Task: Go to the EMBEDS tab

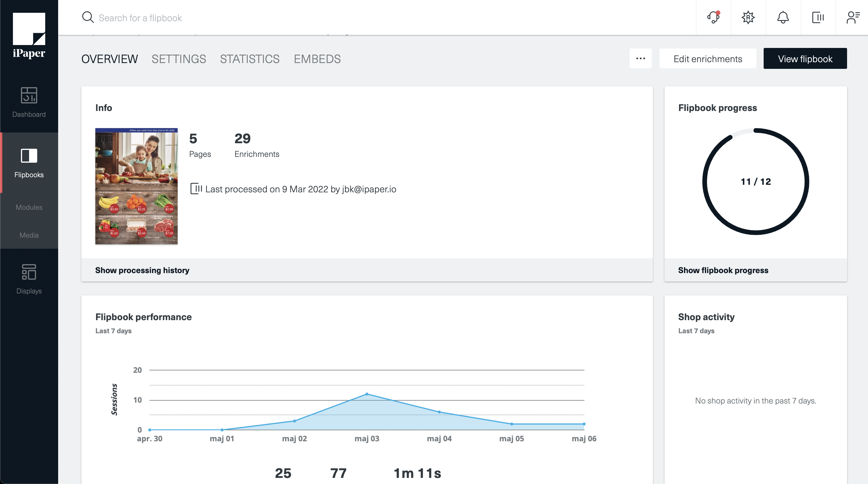Action: tap(317, 59)
